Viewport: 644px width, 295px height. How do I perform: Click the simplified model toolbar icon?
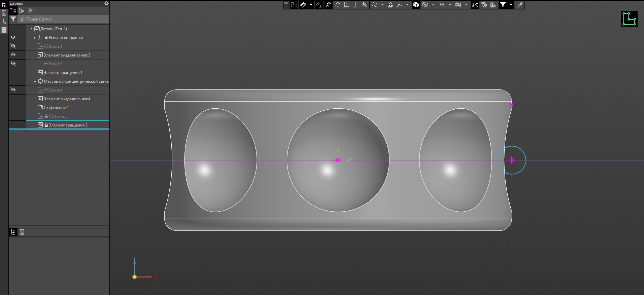[493, 5]
